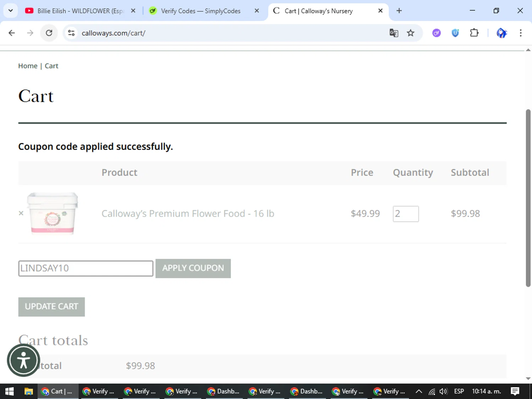This screenshot has height=399, width=532.
Task: Open the accessibility widget icon
Action: coord(23,360)
